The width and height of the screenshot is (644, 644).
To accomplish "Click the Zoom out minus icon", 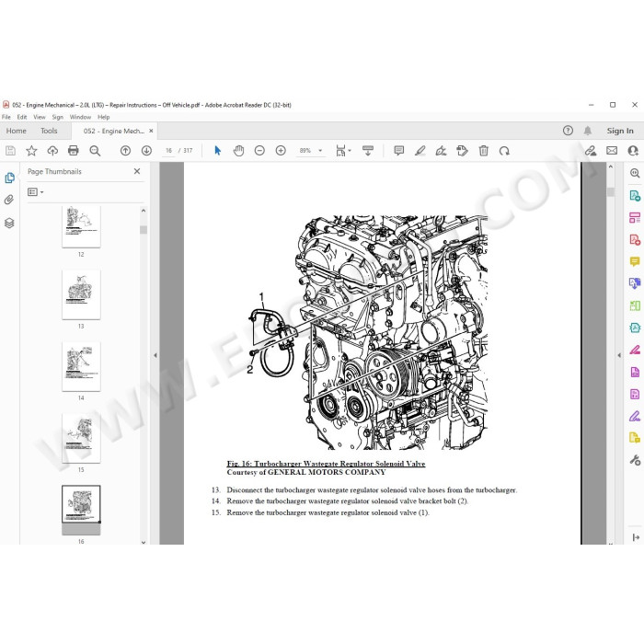I will tap(259, 151).
